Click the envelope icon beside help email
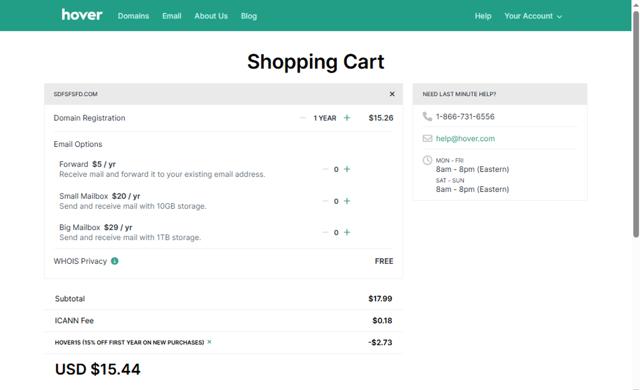 point(427,138)
